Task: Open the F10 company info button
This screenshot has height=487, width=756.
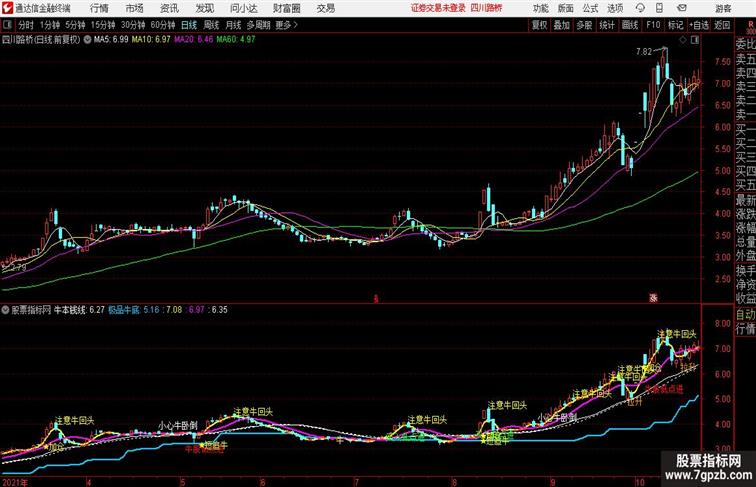Action: tap(653, 25)
